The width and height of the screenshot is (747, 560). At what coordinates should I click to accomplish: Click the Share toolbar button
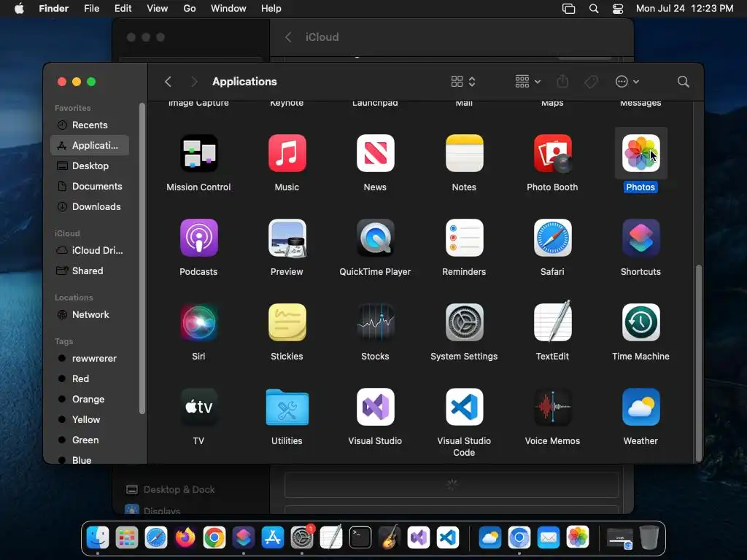(x=562, y=82)
